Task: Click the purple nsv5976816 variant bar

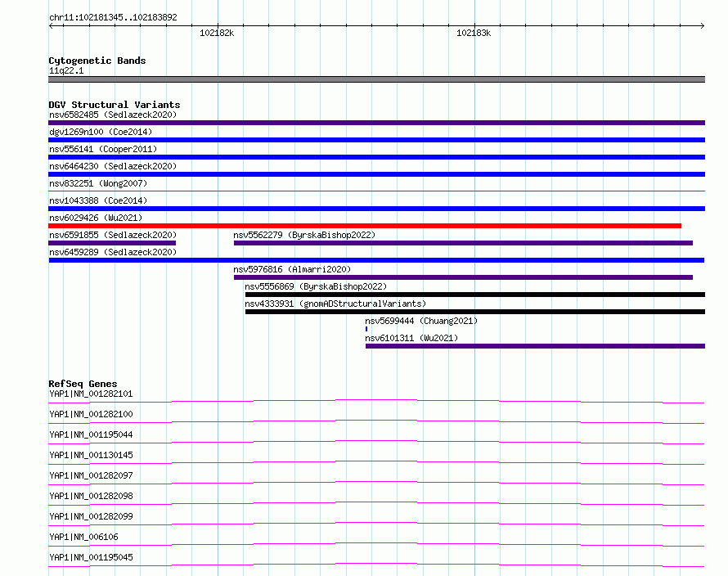Action: (463, 277)
